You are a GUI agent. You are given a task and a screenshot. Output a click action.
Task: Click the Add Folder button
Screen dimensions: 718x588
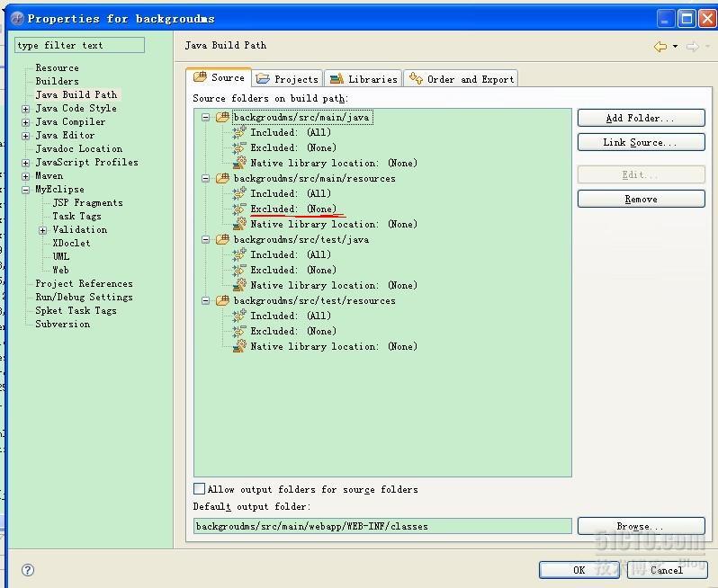pyautogui.click(x=641, y=118)
